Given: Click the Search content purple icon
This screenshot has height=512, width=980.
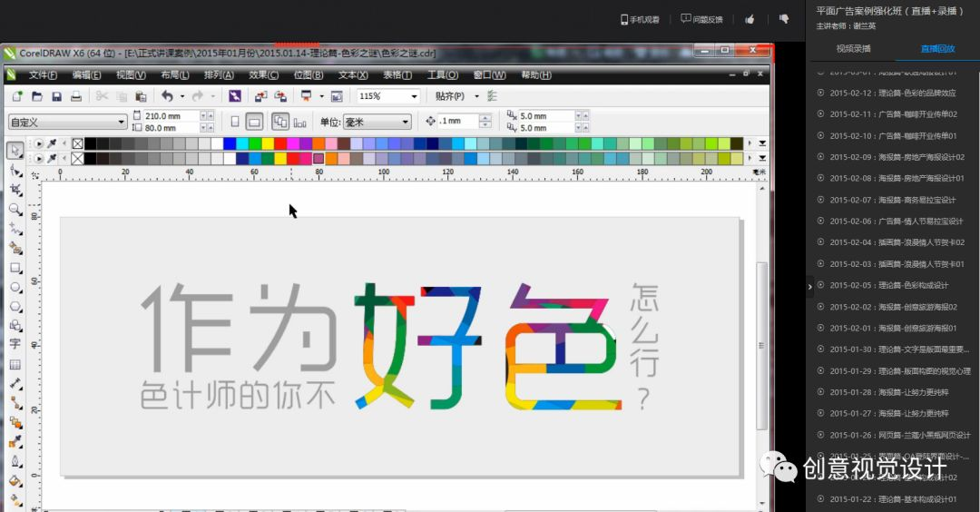Looking at the screenshot, I should coord(234,96).
